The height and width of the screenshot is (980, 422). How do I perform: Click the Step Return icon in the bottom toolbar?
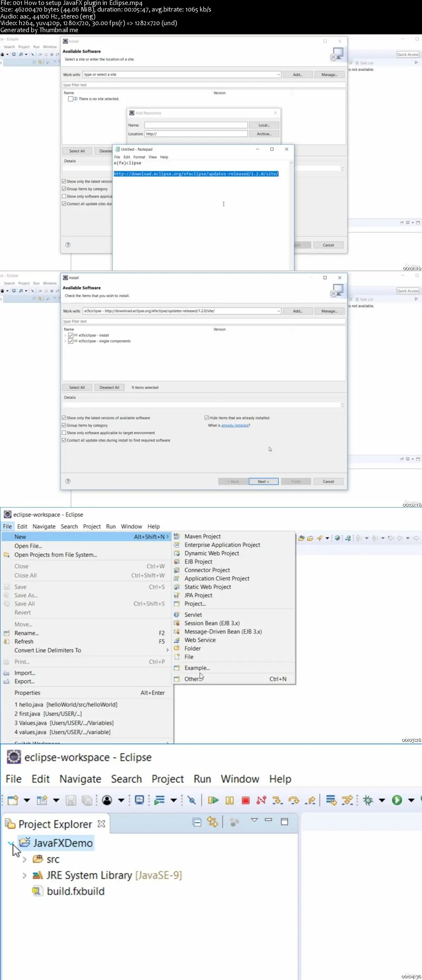tap(310, 800)
